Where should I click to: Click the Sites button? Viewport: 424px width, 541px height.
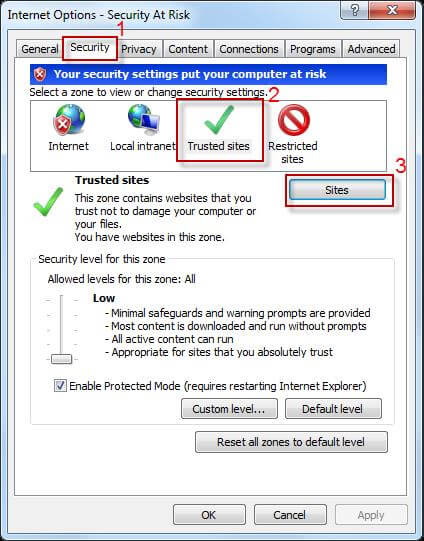coord(337,190)
